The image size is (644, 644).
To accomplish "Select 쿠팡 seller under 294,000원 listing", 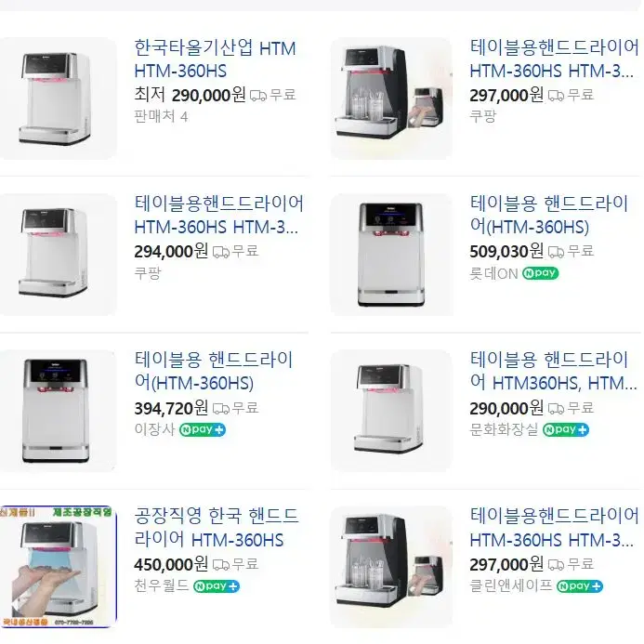I will 148,273.
